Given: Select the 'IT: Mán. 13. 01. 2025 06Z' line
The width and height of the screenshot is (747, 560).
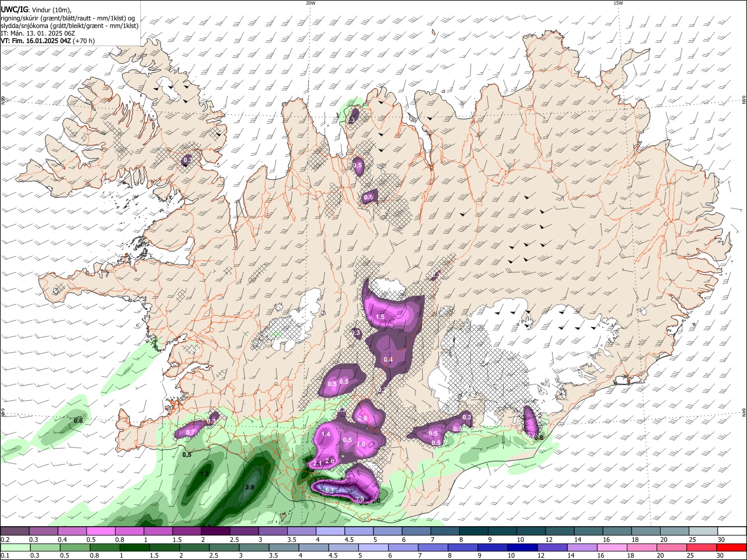Looking at the screenshot, I should pos(38,33).
